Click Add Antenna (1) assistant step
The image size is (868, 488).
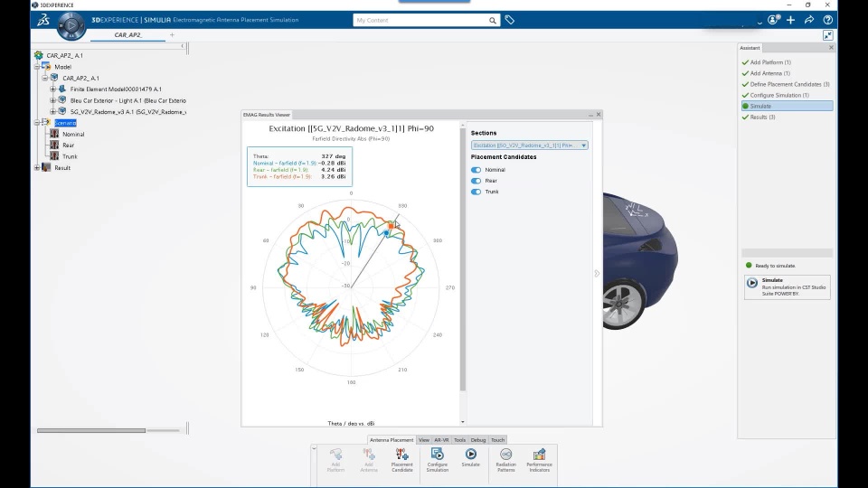(769, 73)
